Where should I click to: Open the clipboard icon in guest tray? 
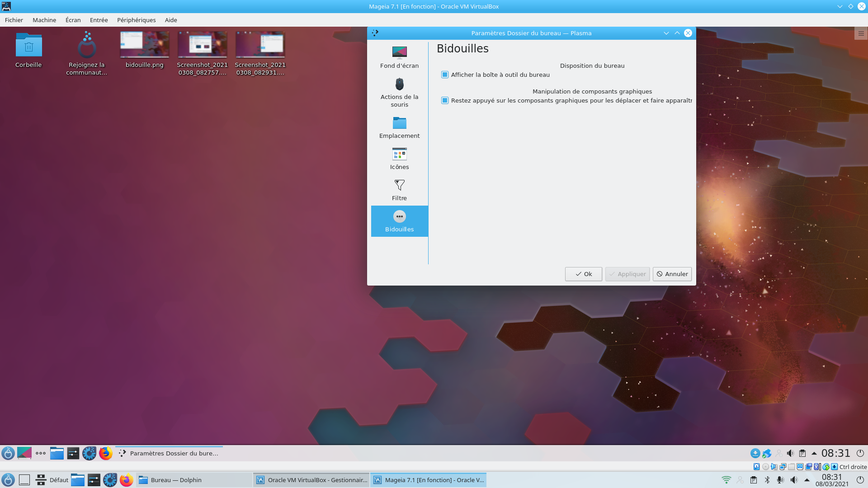tap(802, 453)
